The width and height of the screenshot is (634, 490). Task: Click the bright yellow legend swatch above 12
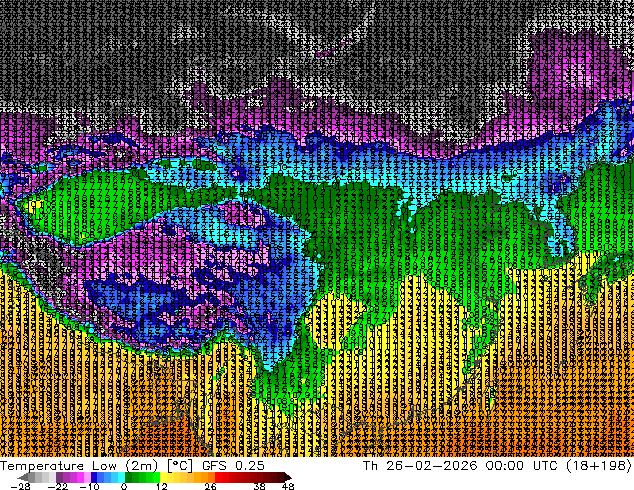coord(163,477)
